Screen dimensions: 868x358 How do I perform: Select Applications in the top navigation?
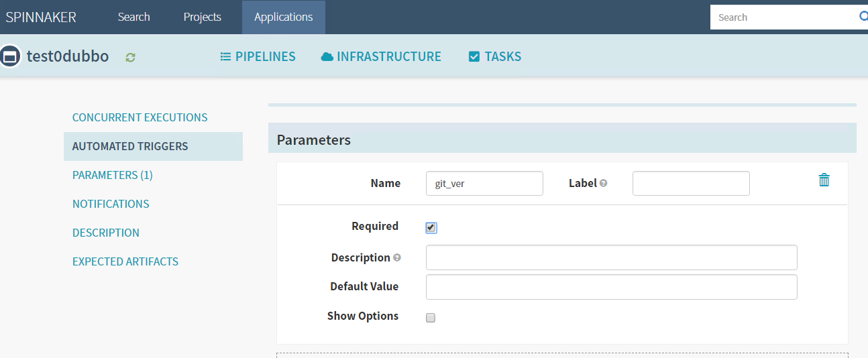tap(283, 17)
